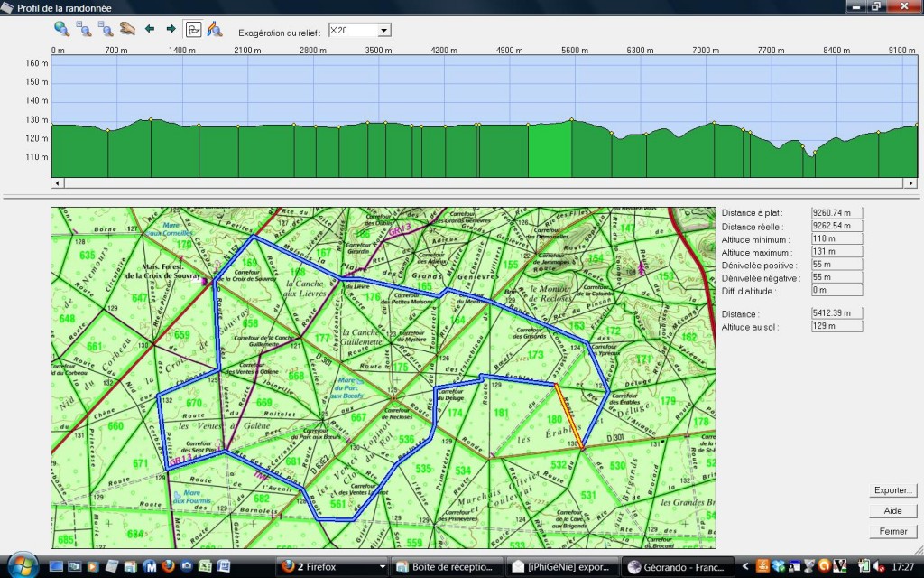Click the right arrow navigation icon
Viewport: 924px width, 578px height.
171,29
